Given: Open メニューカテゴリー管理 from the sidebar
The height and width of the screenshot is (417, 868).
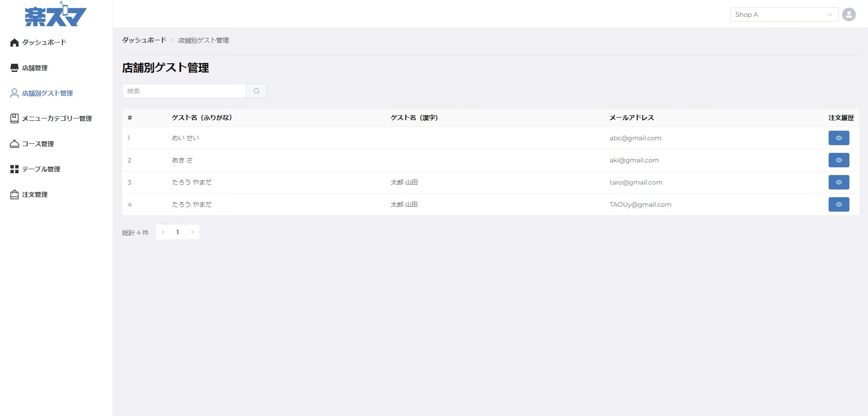Looking at the screenshot, I should 57,118.
